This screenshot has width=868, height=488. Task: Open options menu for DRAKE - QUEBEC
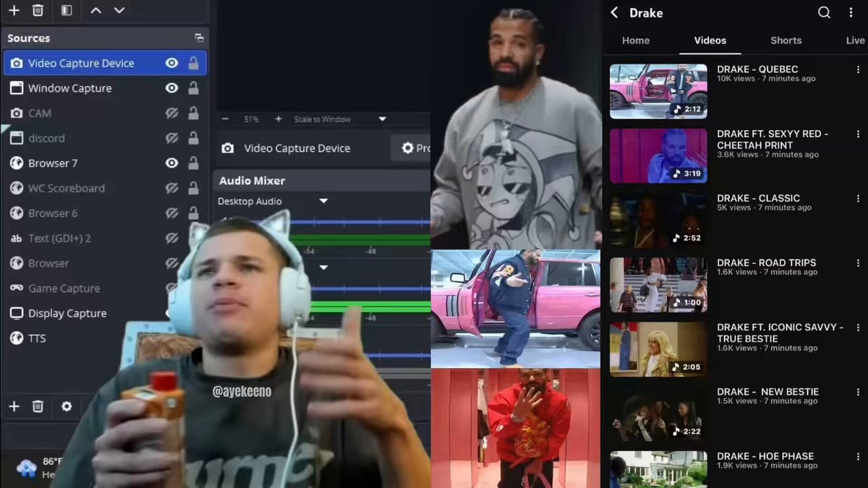pyautogui.click(x=858, y=70)
